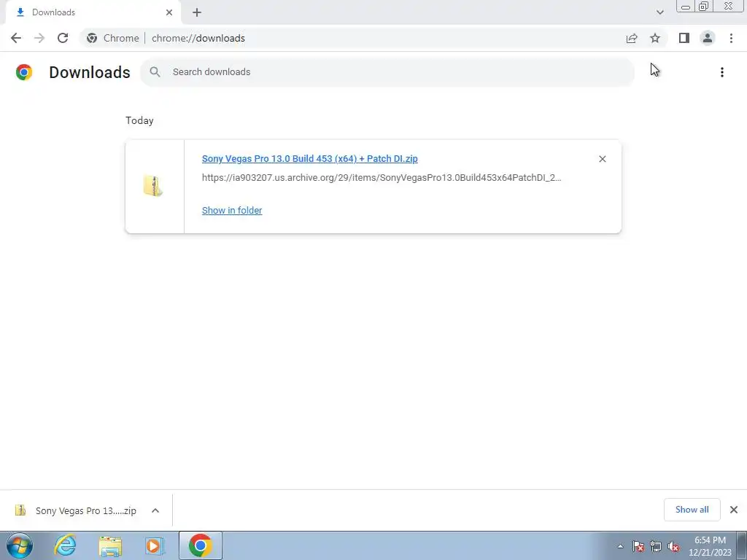Click the Today date heading
Image resolution: width=747 pixels, height=560 pixels.
(x=139, y=120)
